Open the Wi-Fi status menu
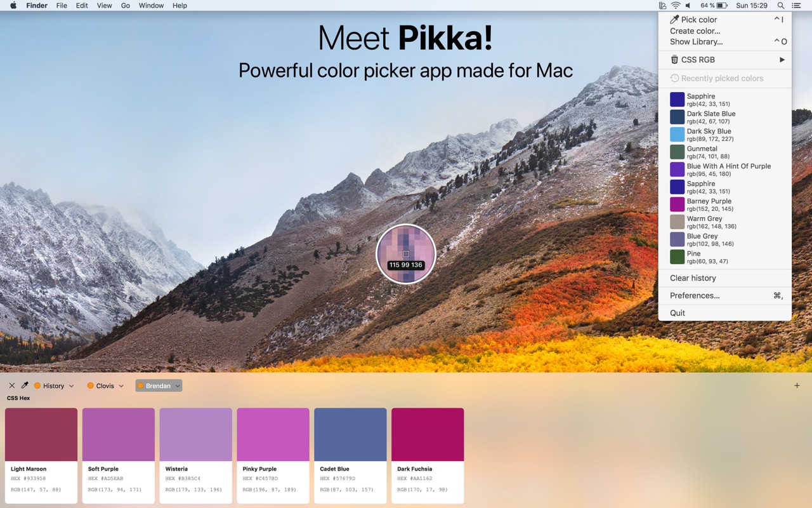The image size is (812, 508). (x=676, y=5)
